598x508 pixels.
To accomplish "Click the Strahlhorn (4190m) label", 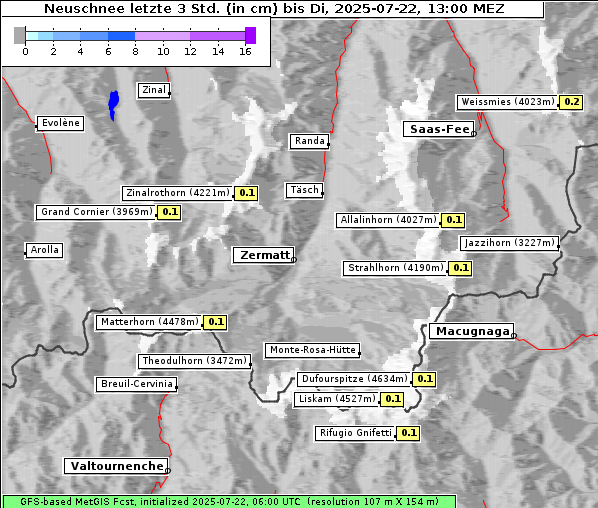I will [395, 268].
